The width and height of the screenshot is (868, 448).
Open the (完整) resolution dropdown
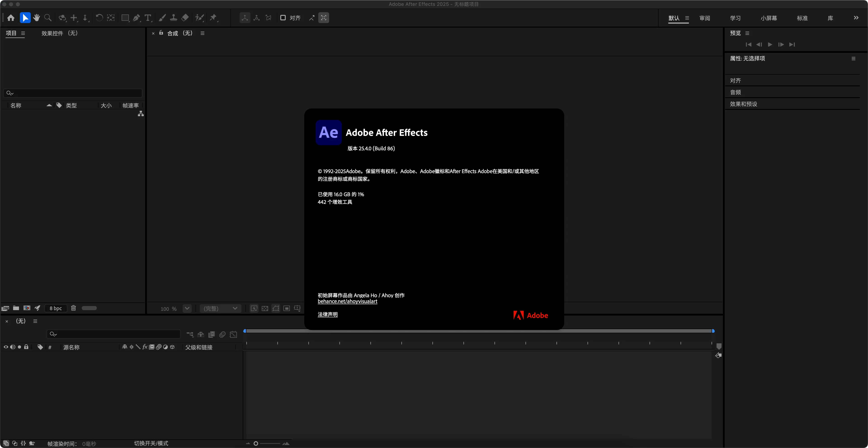pos(221,309)
